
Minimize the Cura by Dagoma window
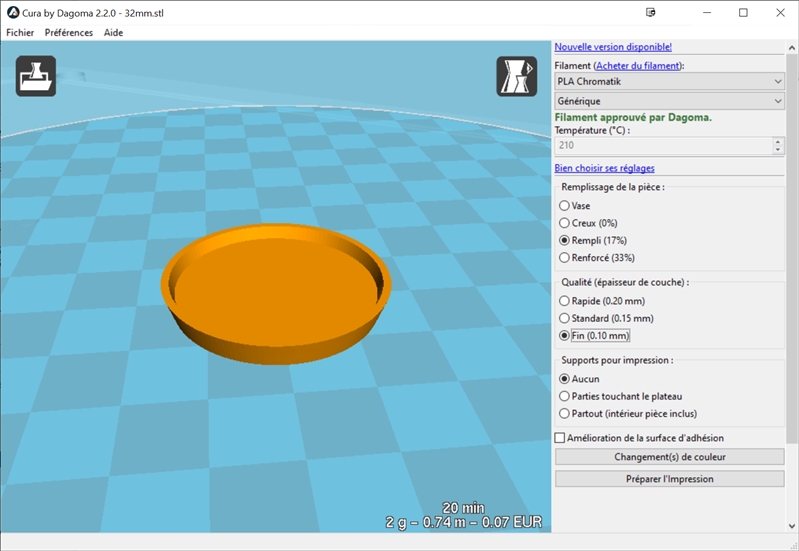pos(706,13)
